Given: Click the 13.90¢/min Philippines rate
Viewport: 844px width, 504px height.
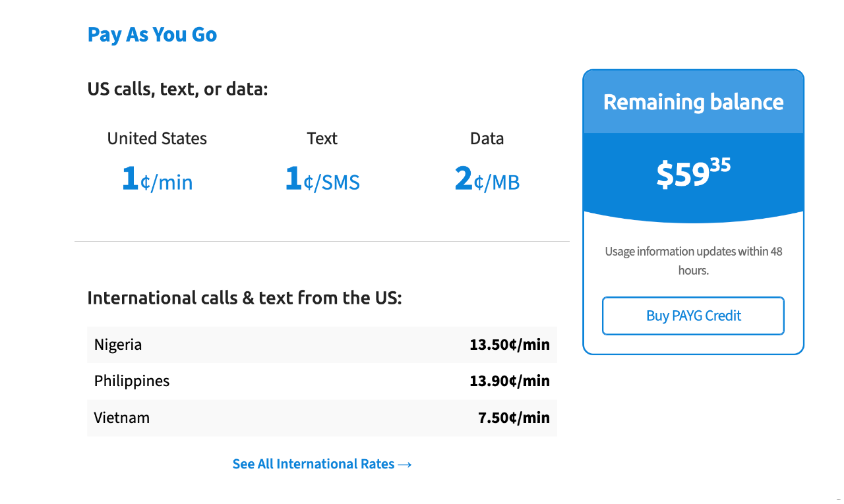Looking at the screenshot, I should pos(509,381).
